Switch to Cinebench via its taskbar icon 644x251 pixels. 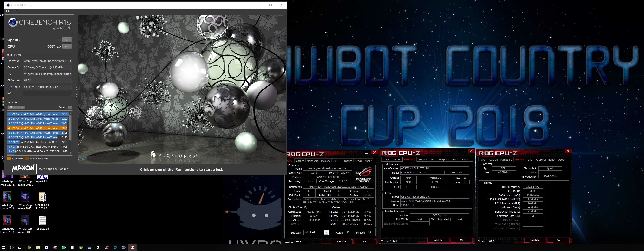(124, 248)
